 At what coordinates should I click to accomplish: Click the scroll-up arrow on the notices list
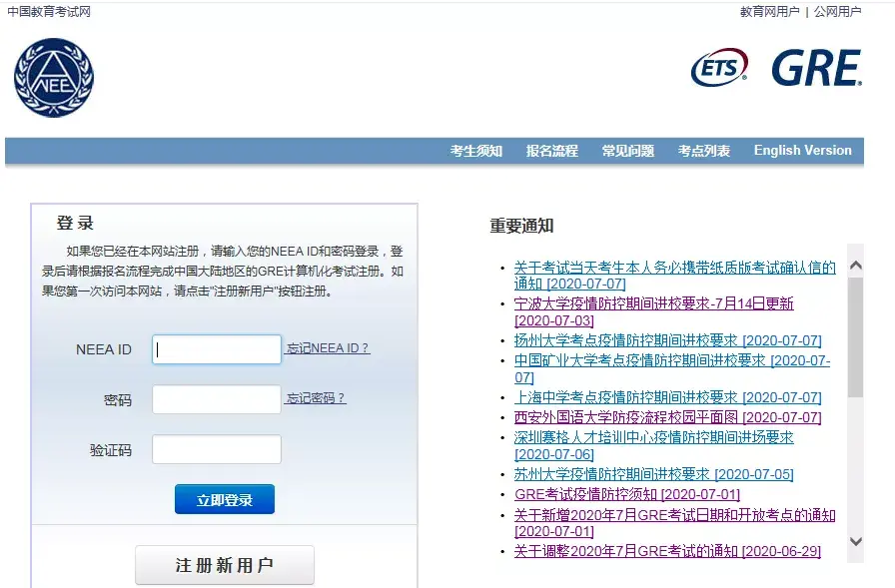pyautogui.click(x=856, y=264)
